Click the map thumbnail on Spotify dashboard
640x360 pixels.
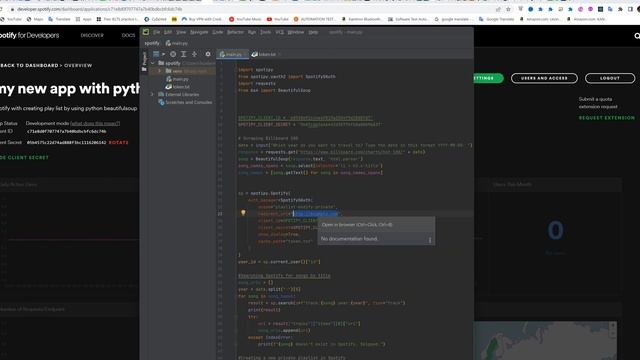545,340
